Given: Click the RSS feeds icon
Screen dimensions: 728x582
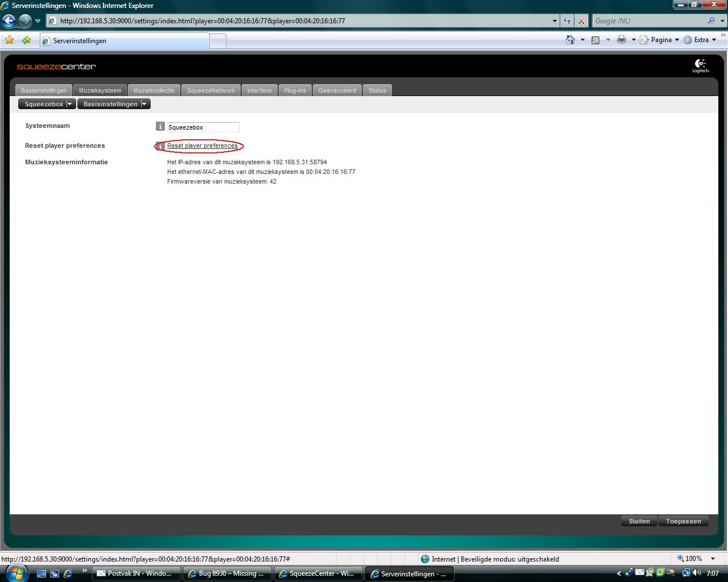Looking at the screenshot, I should pyautogui.click(x=595, y=40).
